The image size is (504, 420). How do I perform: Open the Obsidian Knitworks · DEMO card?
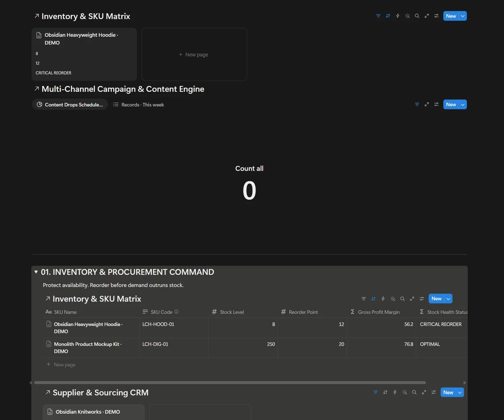coord(93,412)
